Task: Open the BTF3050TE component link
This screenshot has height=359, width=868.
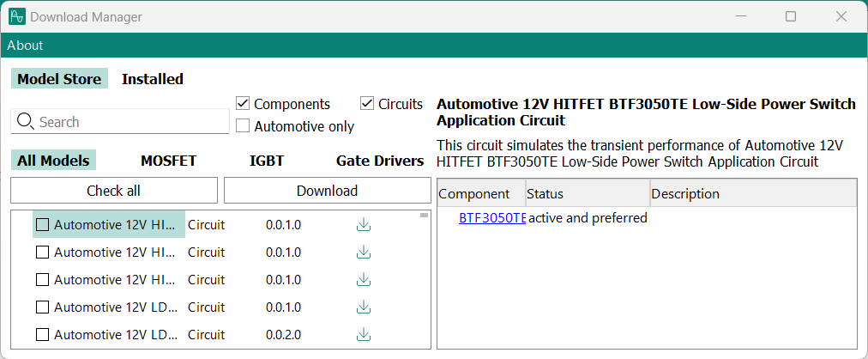Action: coord(491,218)
